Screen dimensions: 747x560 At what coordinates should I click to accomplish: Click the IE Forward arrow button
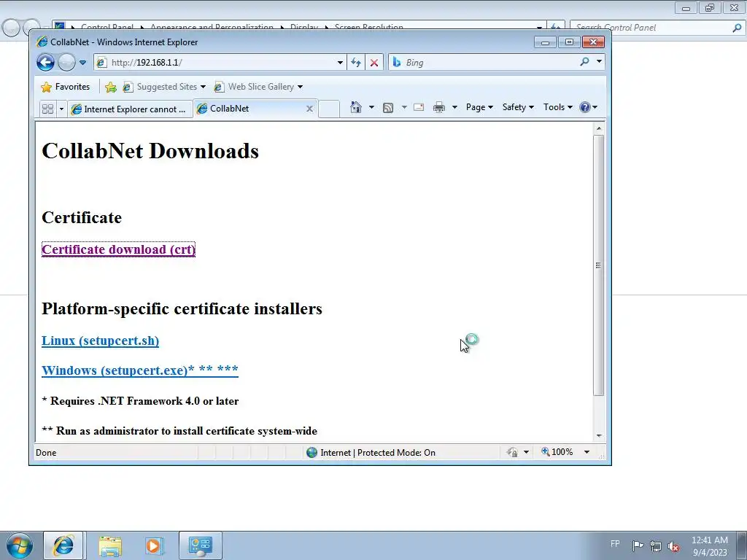tap(66, 63)
